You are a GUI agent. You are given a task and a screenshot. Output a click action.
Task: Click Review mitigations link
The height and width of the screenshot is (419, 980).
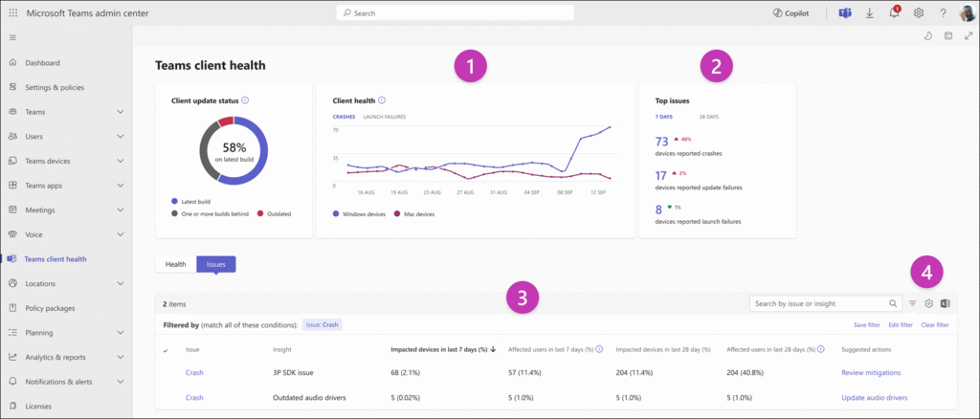(871, 373)
